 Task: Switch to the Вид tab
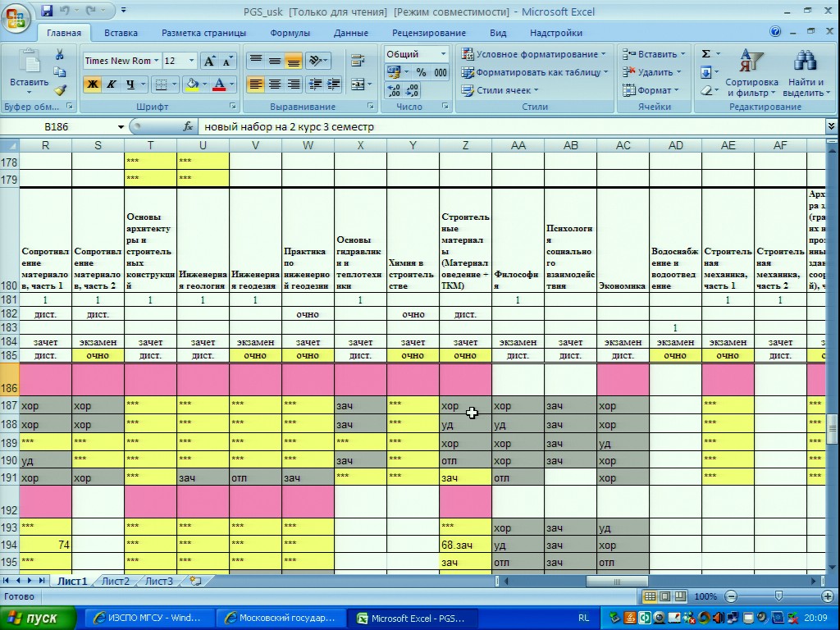(x=498, y=33)
